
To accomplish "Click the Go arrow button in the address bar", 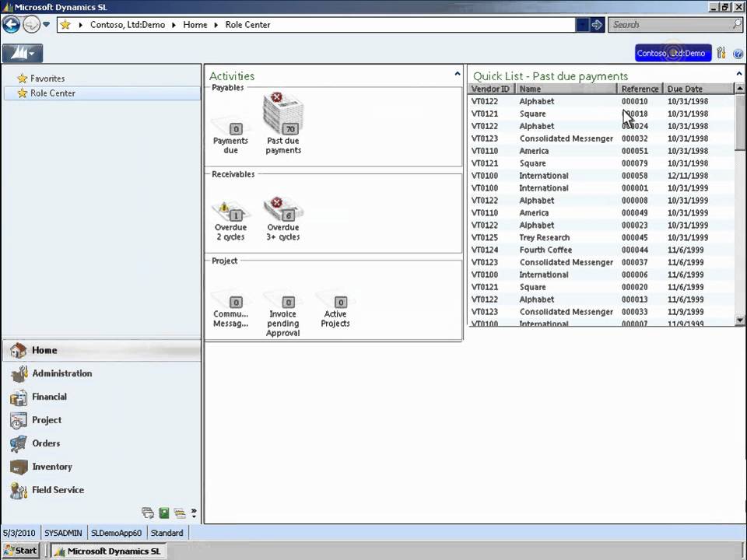I will click(597, 25).
